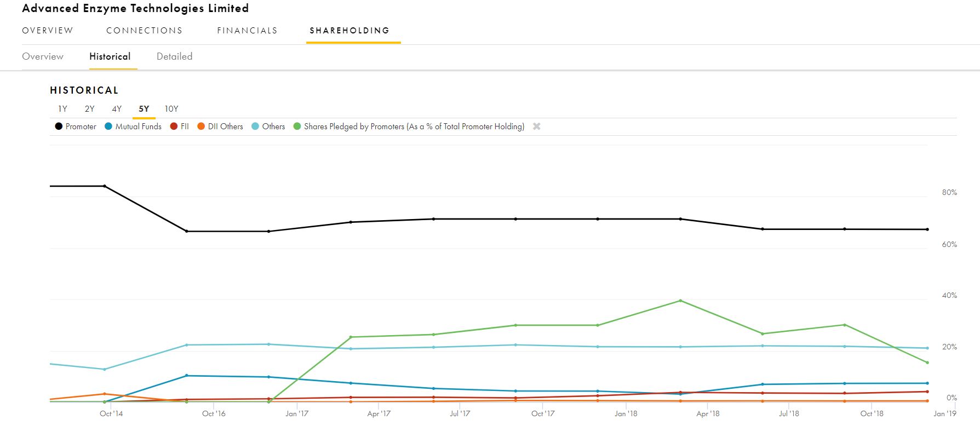The width and height of the screenshot is (980, 437).
Task: Open the Financials tab
Action: pos(247,31)
